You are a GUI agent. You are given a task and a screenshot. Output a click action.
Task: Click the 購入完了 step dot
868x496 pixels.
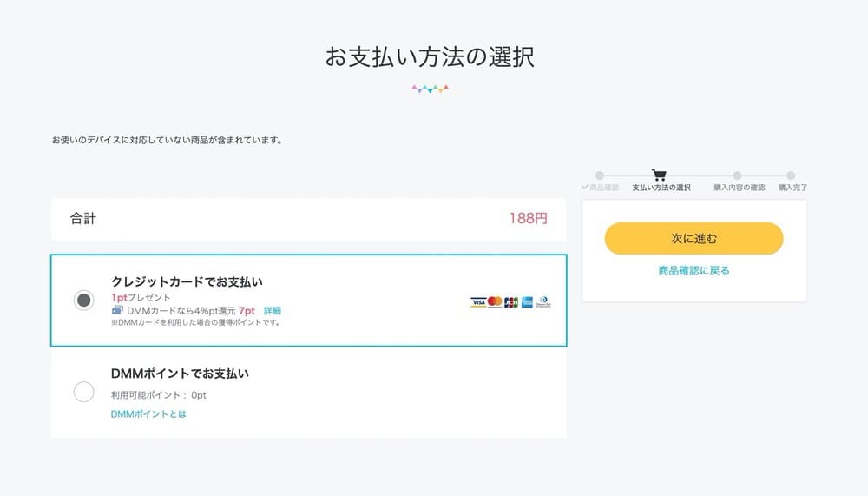pyautogui.click(x=791, y=175)
